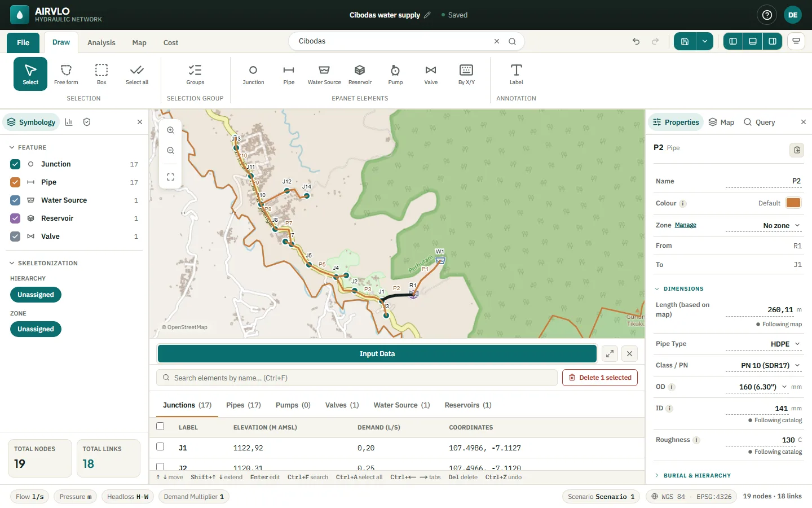Viewport: 812px width, 508px height.
Task: Select the Free form selection tool
Action: pyautogui.click(x=66, y=74)
